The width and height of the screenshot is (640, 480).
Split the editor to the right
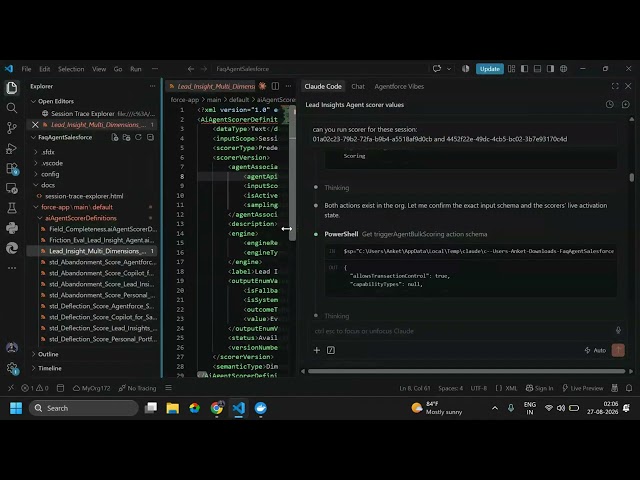pyautogui.click(x=276, y=86)
